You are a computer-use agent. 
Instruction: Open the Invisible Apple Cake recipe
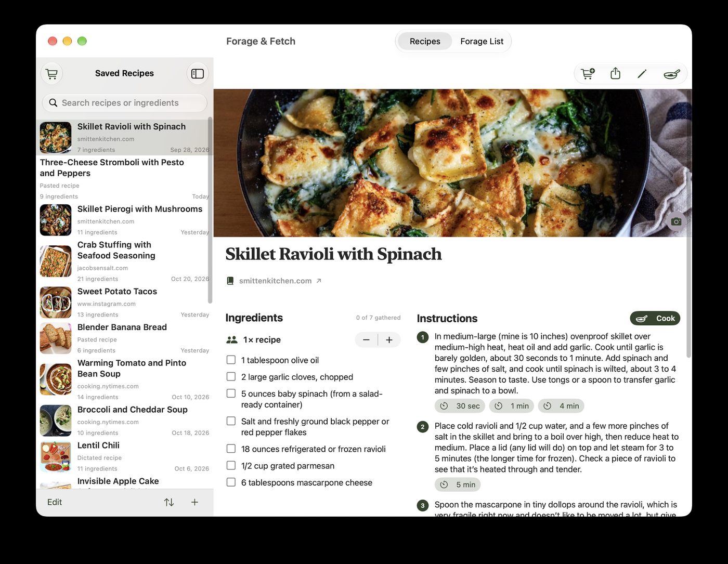(x=124, y=482)
